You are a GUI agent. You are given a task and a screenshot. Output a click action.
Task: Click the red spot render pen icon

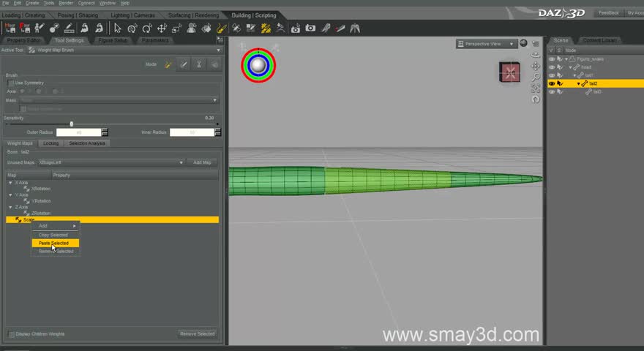click(340, 29)
